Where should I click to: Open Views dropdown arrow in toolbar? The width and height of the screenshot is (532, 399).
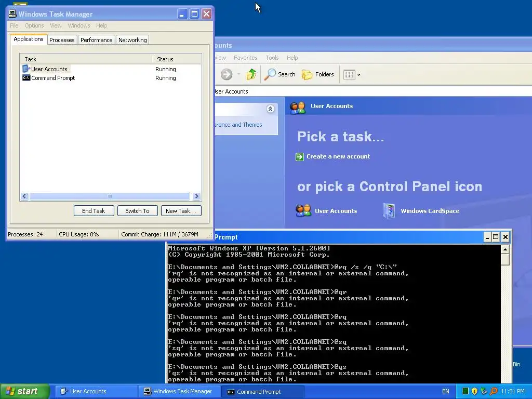pos(358,75)
